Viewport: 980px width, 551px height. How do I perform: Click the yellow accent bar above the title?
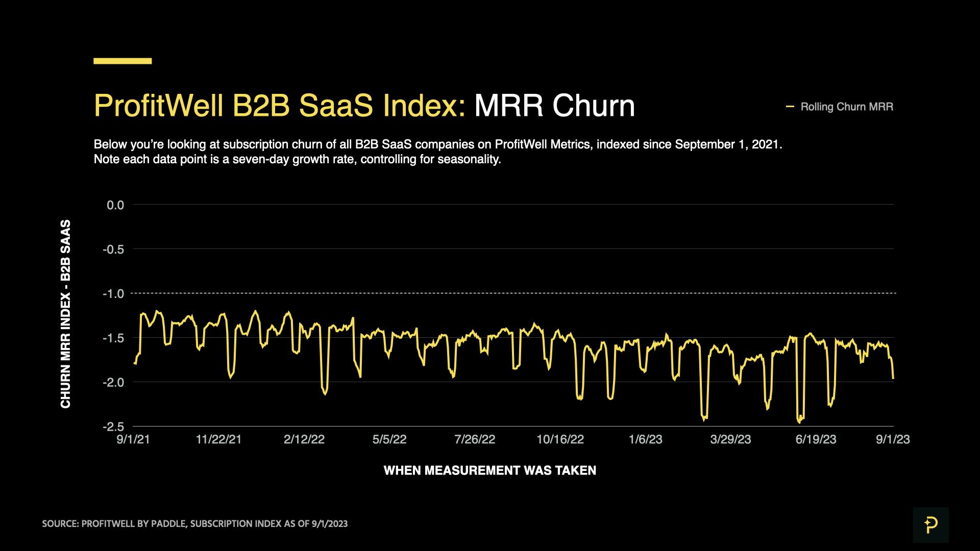point(122,61)
